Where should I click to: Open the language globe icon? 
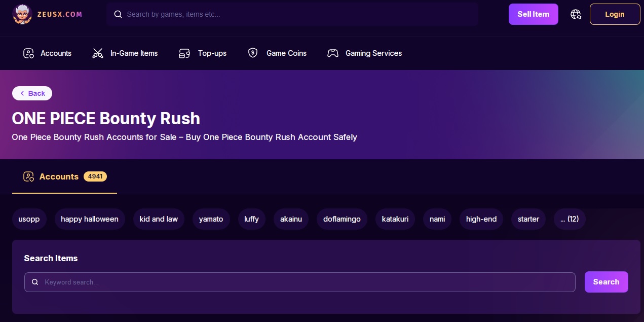click(x=576, y=14)
